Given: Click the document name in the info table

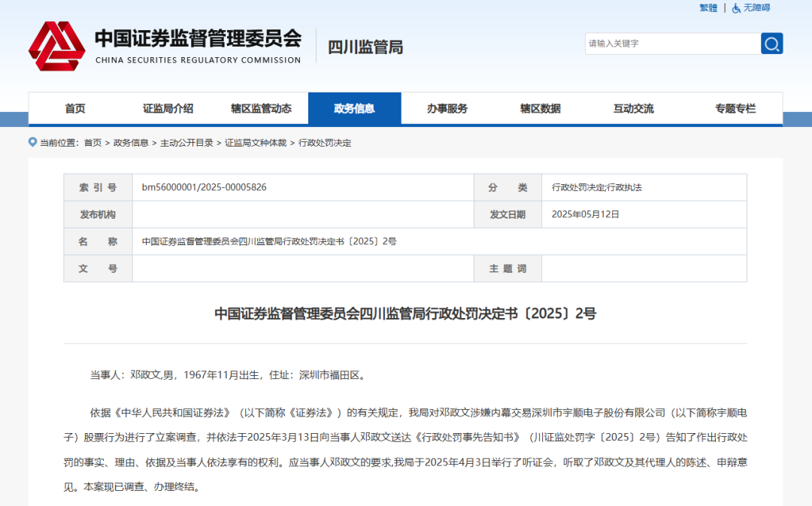Looking at the screenshot, I should point(269,241).
